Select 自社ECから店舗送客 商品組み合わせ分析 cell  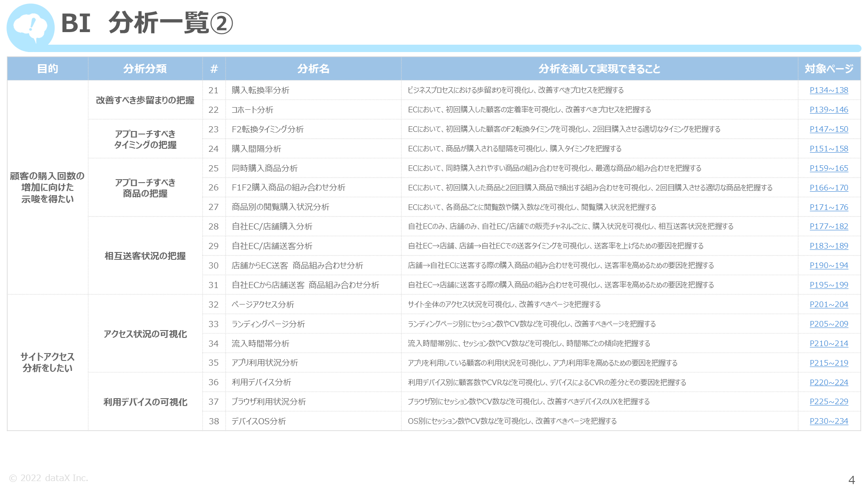pos(313,285)
